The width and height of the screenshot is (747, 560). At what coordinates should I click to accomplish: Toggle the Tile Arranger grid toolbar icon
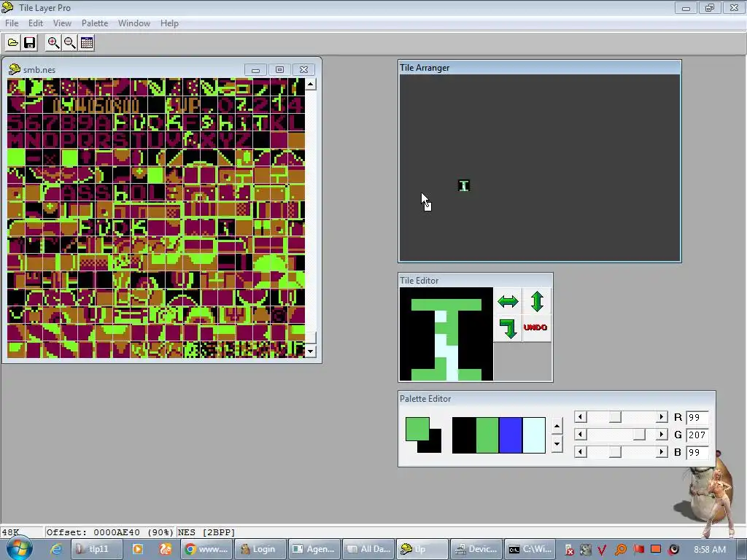[87, 43]
